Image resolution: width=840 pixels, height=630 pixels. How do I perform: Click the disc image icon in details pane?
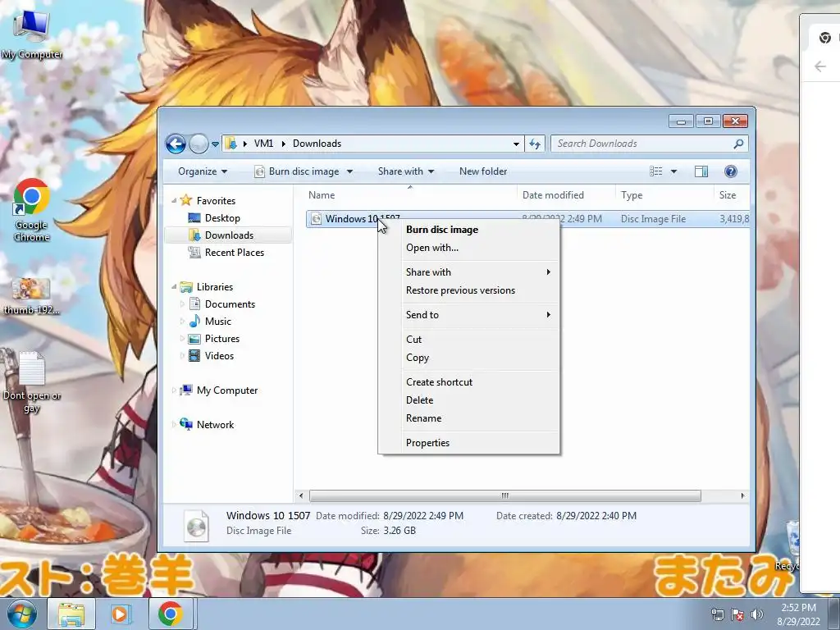click(x=197, y=526)
